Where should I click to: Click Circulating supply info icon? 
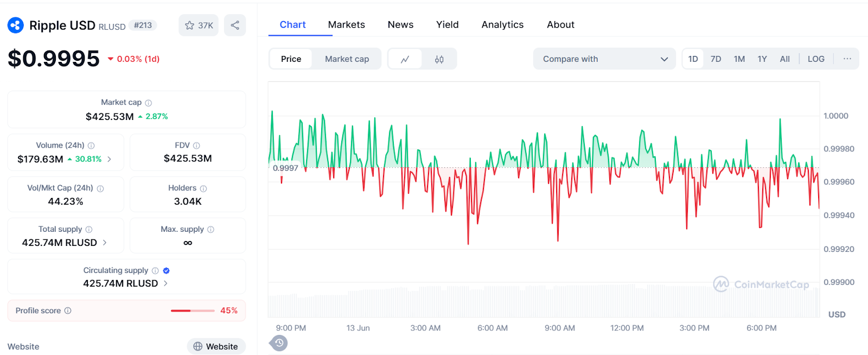(x=155, y=270)
